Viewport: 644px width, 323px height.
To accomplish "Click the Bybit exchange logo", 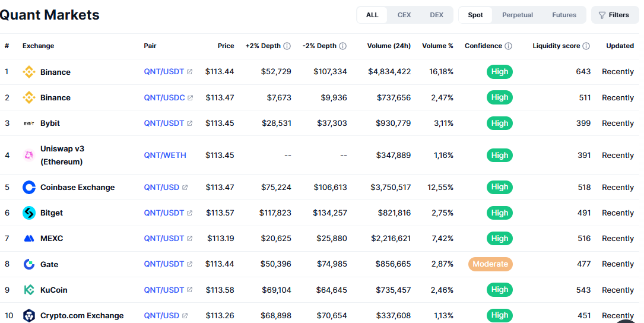I will point(28,123).
